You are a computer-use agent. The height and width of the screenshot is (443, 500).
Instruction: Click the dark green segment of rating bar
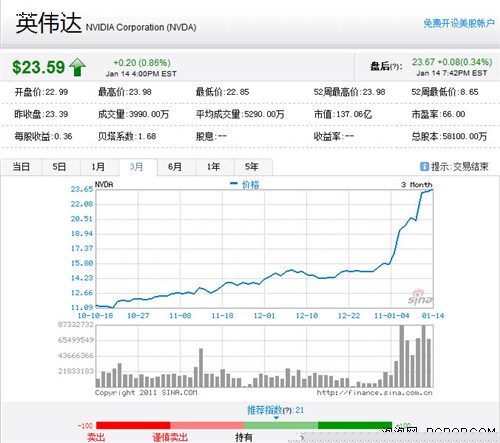(x=355, y=425)
